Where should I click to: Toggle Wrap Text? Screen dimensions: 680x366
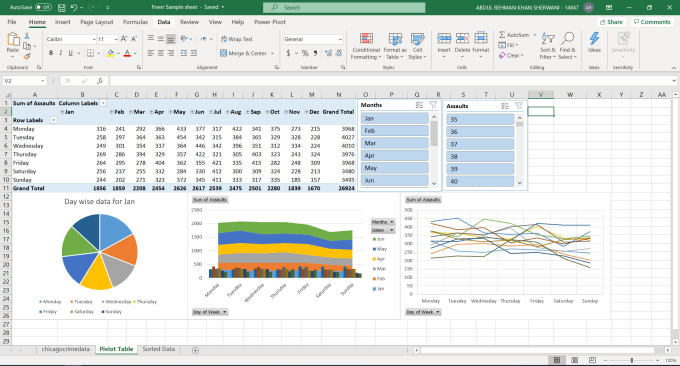coord(236,39)
